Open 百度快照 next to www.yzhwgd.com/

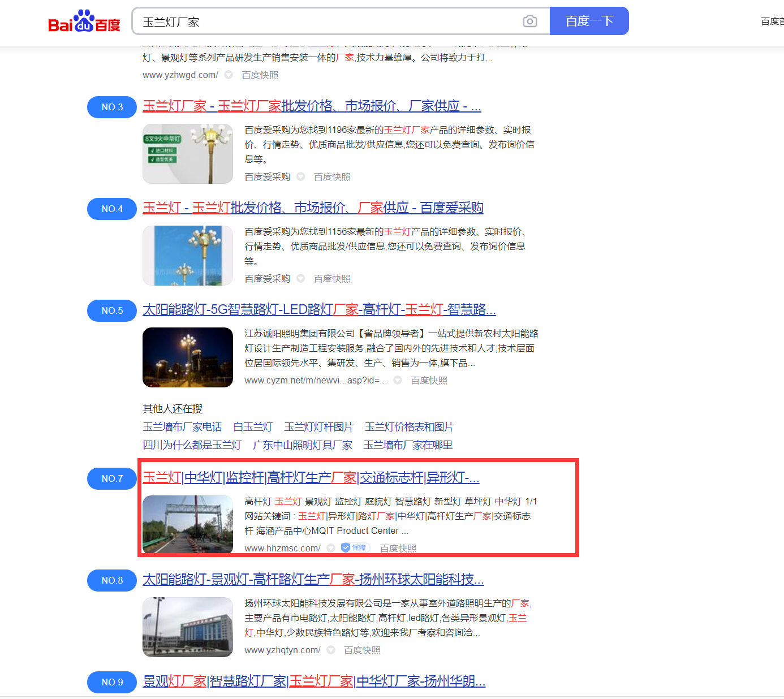click(260, 75)
